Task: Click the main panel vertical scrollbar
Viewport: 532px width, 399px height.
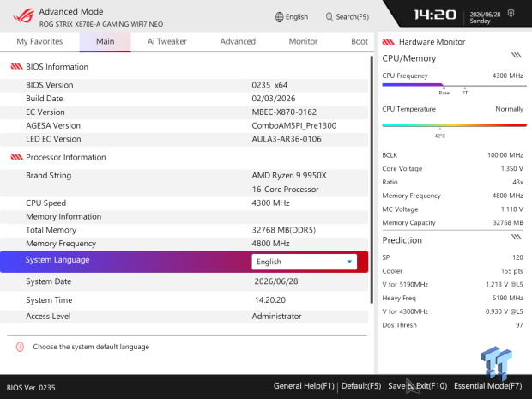Action: 372,180
